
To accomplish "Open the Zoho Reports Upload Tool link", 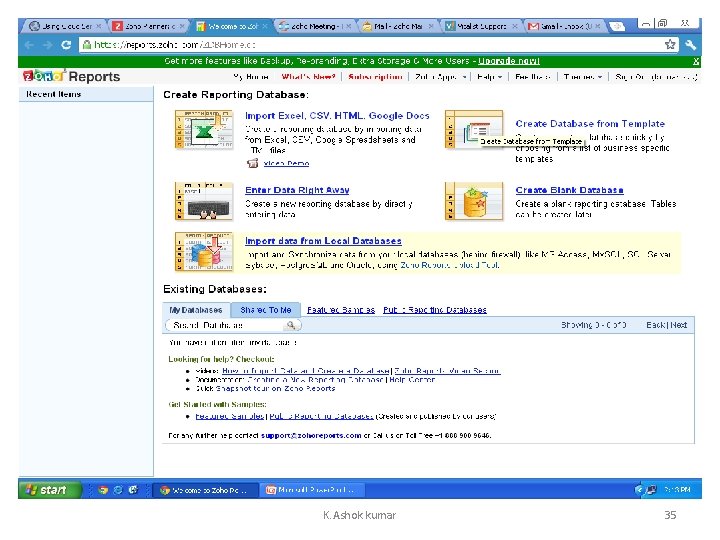I will 450,265.
